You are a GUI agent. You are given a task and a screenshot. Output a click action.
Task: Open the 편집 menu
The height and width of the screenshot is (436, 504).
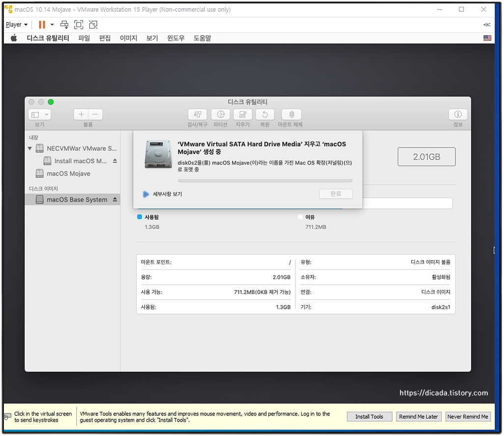105,38
